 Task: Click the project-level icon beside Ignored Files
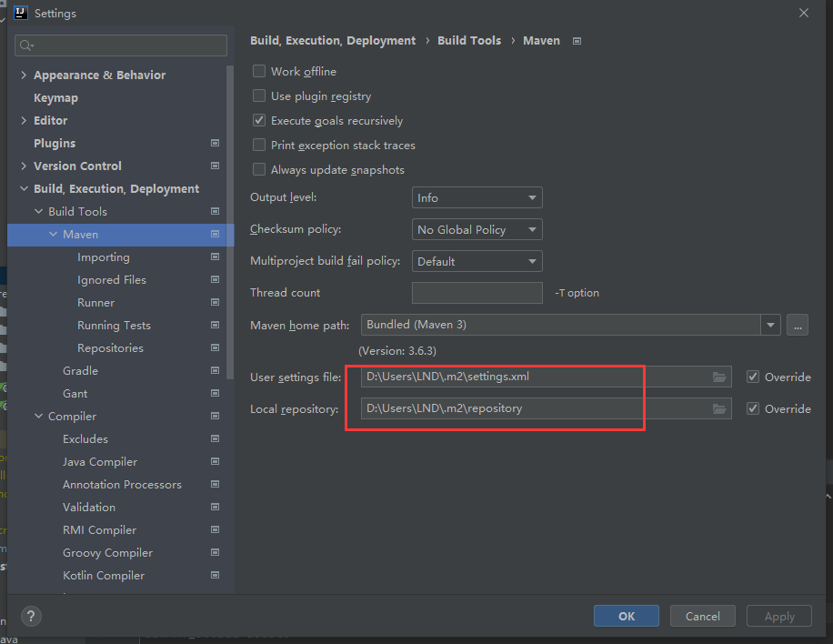point(216,279)
